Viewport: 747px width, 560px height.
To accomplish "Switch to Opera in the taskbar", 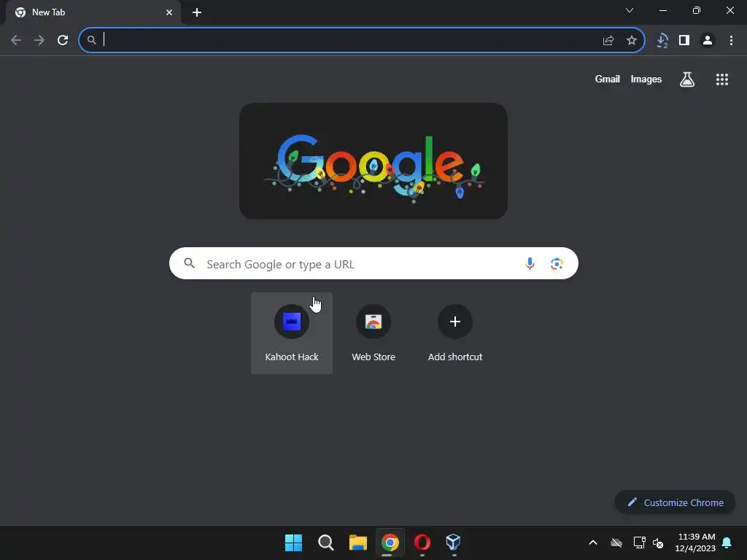I will [x=422, y=542].
